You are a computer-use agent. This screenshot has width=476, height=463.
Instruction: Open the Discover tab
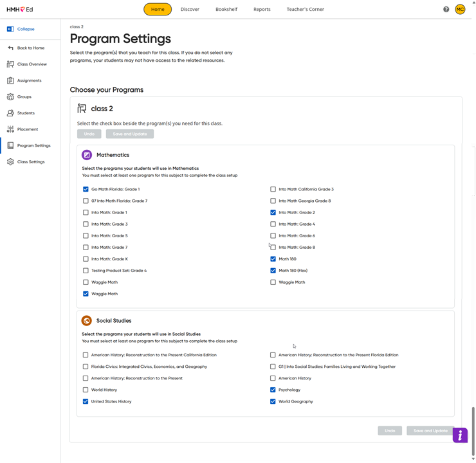[190, 10]
